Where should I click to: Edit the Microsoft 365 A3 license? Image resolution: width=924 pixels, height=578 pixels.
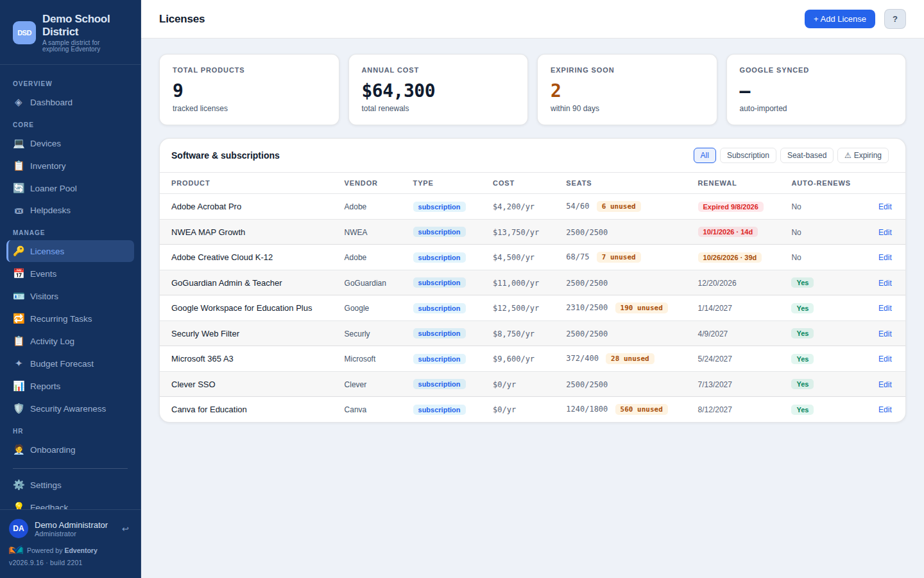pyautogui.click(x=885, y=359)
